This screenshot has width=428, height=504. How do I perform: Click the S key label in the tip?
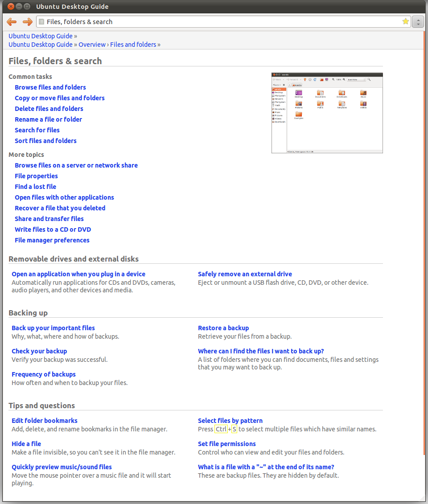(x=234, y=429)
